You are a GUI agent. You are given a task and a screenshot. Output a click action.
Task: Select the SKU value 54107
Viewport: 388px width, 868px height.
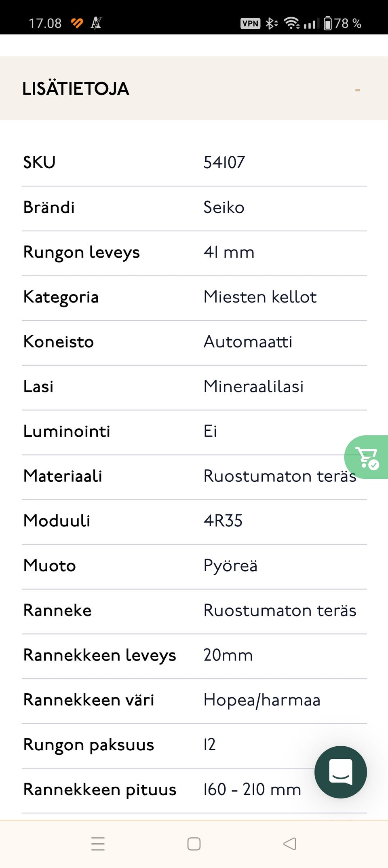tap(224, 162)
